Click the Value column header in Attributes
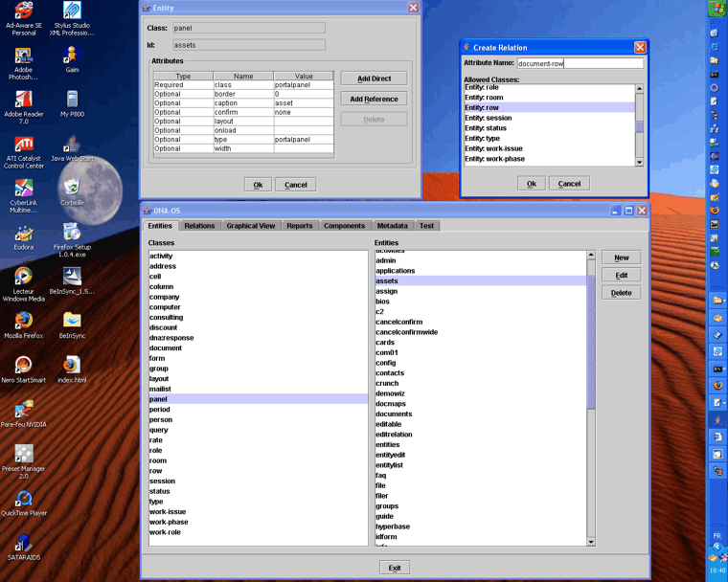 point(304,77)
